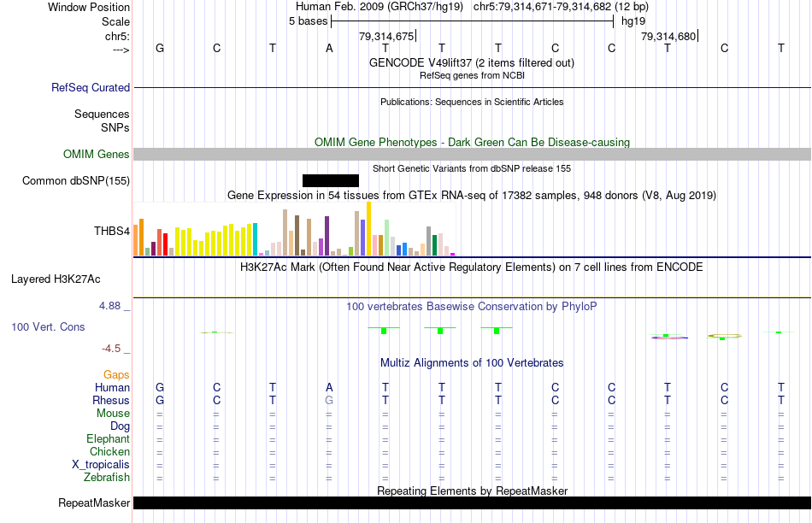The width and height of the screenshot is (812, 523).
Task: Open '100 vertebrates Basewise Conservation by PhyloP' title
Action: (472, 307)
